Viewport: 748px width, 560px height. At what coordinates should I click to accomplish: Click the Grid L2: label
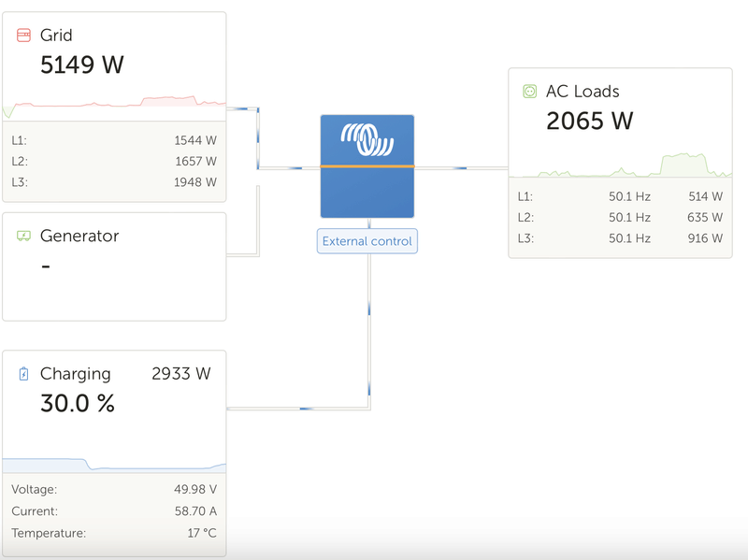pyautogui.click(x=20, y=161)
